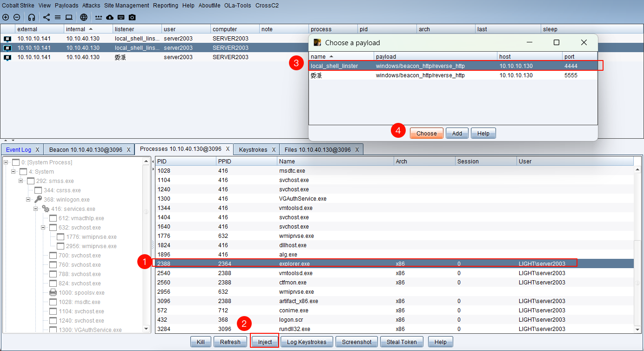This screenshot has width=644, height=351.
Task: Click the globe toolbar icon
Action: 83,17
